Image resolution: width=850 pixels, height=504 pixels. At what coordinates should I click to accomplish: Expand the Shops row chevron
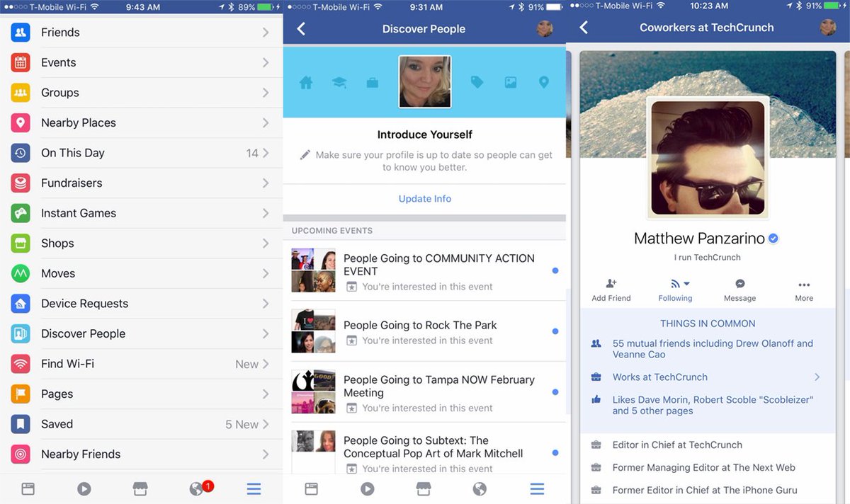[x=266, y=243]
